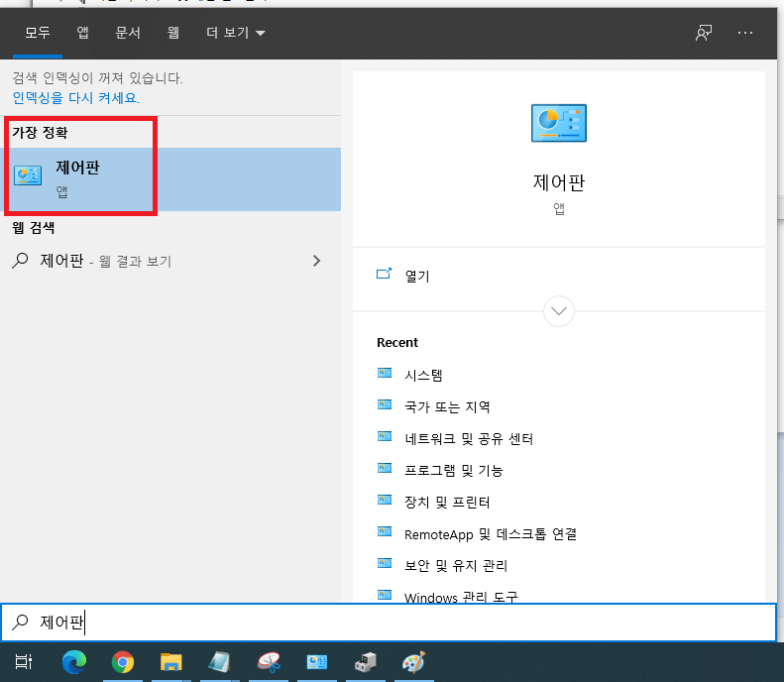This screenshot has height=682, width=784.
Task: Click the feedback person icon in header
Action: 704,33
